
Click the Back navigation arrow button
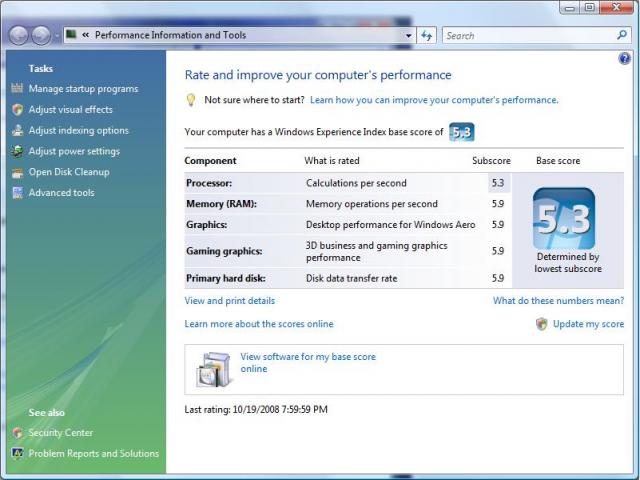pyautogui.click(x=18, y=36)
